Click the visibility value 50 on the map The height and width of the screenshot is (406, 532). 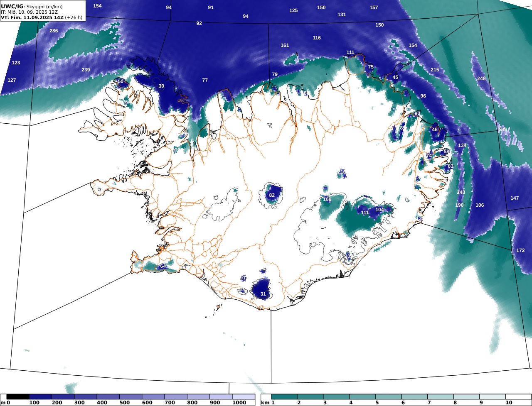tap(121, 81)
